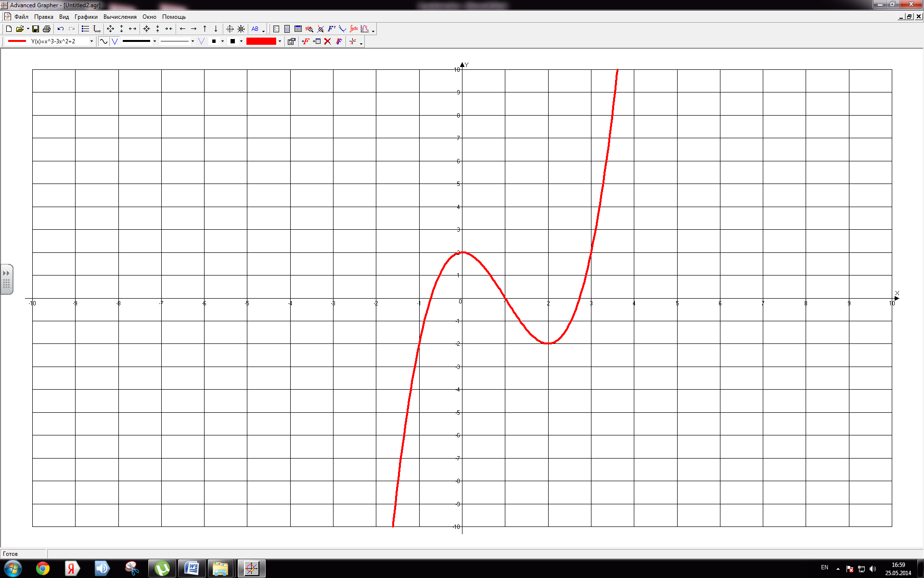Open the Графики menu
Image resolution: width=924 pixels, height=578 pixels.
click(x=86, y=17)
